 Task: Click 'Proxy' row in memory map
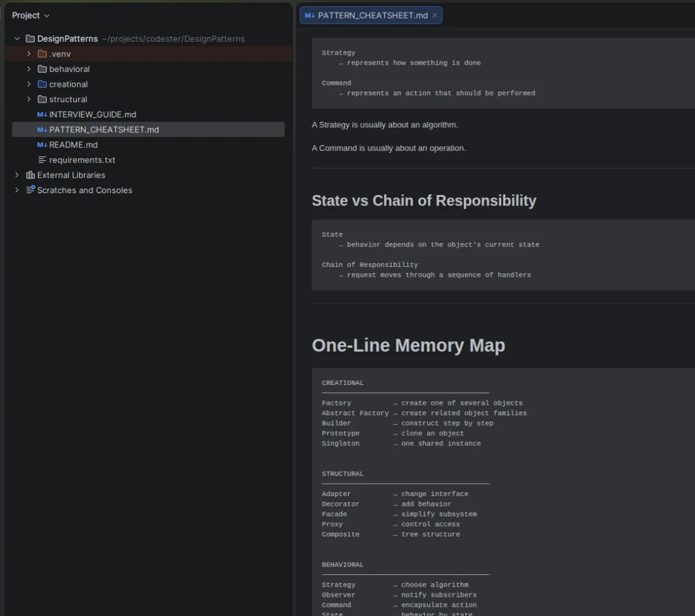point(391,524)
